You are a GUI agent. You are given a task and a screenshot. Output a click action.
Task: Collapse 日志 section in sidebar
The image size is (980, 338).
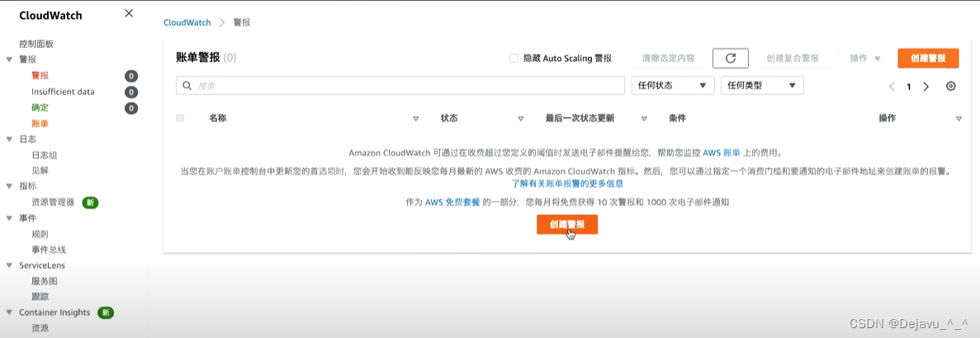point(9,139)
